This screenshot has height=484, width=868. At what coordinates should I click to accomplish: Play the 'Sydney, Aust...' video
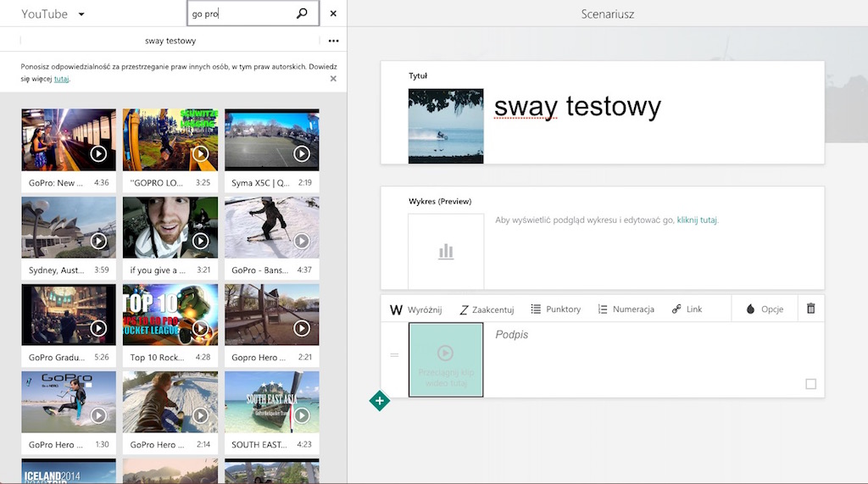point(98,241)
